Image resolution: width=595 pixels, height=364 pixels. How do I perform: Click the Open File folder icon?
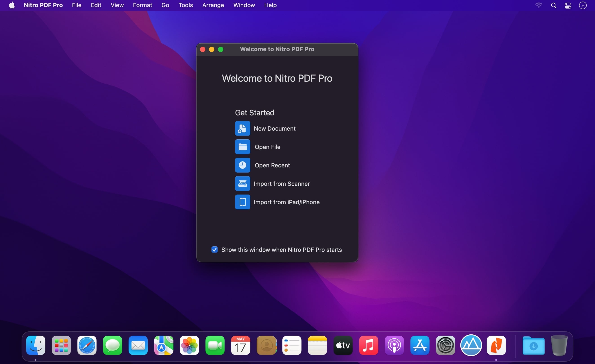pos(242,147)
